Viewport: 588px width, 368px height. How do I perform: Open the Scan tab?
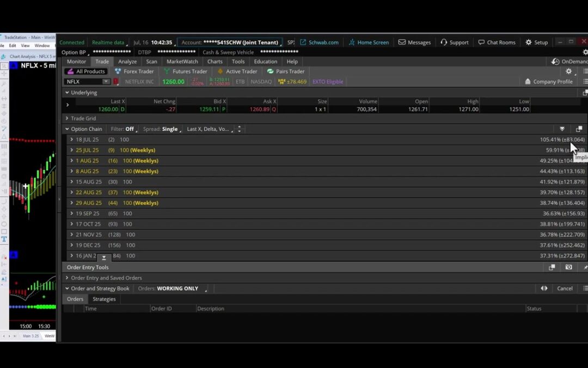pyautogui.click(x=151, y=62)
